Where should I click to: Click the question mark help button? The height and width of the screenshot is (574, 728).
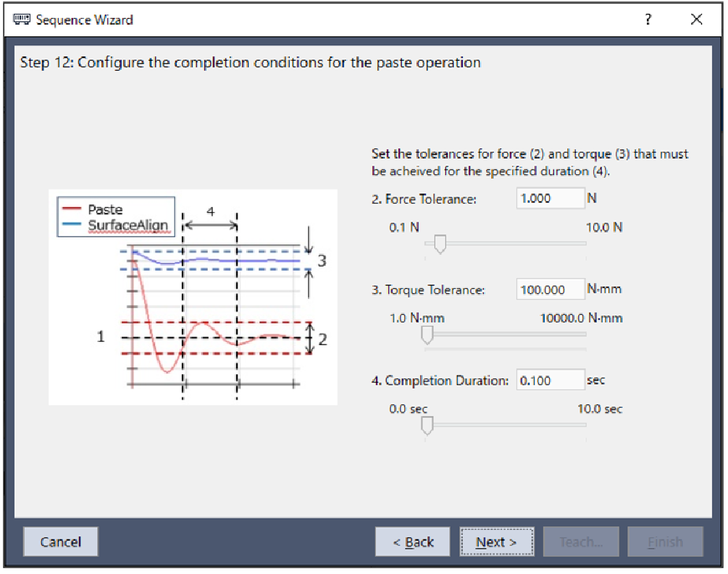pos(648,20)
